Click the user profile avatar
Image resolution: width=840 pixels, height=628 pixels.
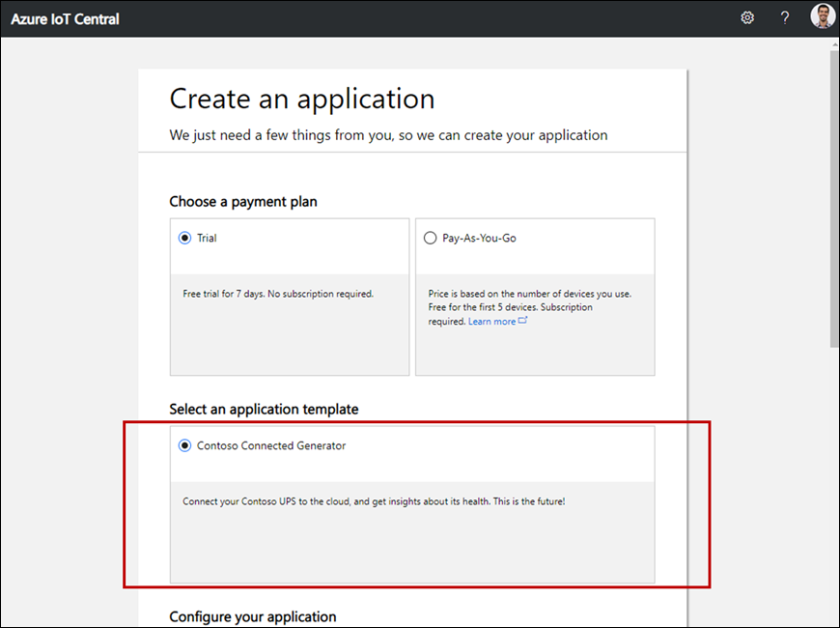coord(822,16)
